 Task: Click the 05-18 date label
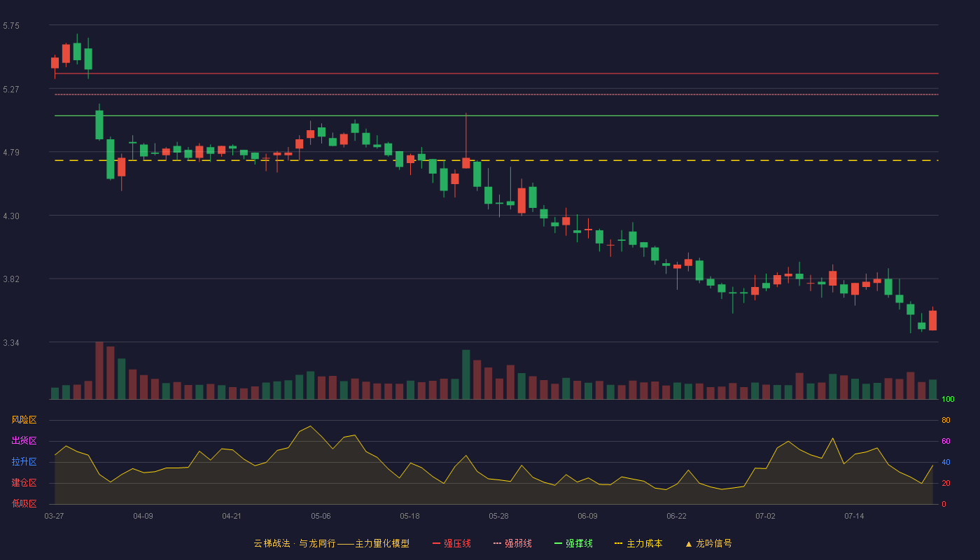click(409, 516)
